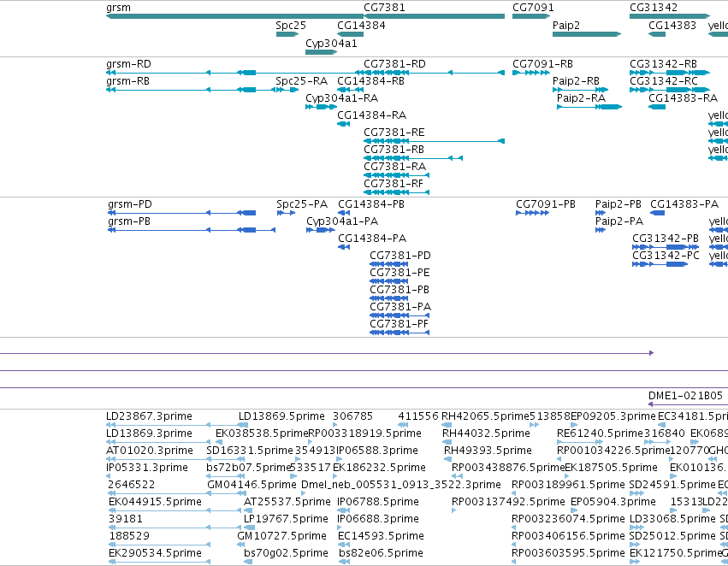Screen dimensions: 728x566
Task: Select protein CG14383-PA
Action: click(684, 204)
